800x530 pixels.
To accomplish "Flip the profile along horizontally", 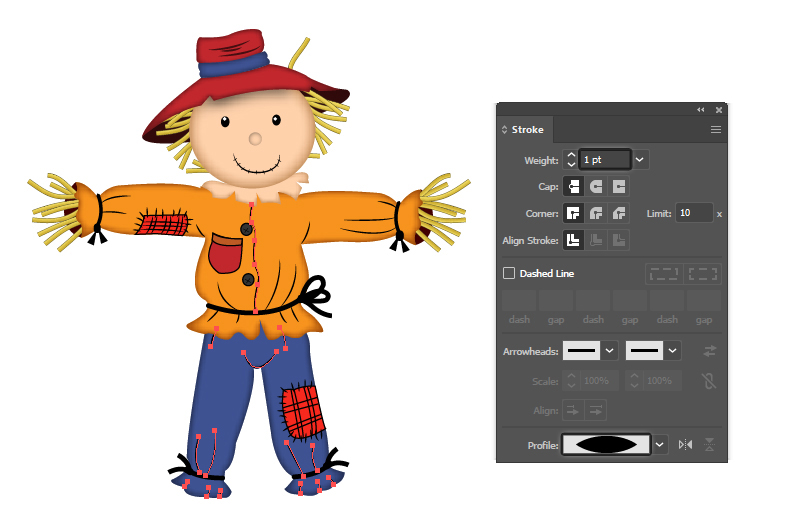I will 685,444.
